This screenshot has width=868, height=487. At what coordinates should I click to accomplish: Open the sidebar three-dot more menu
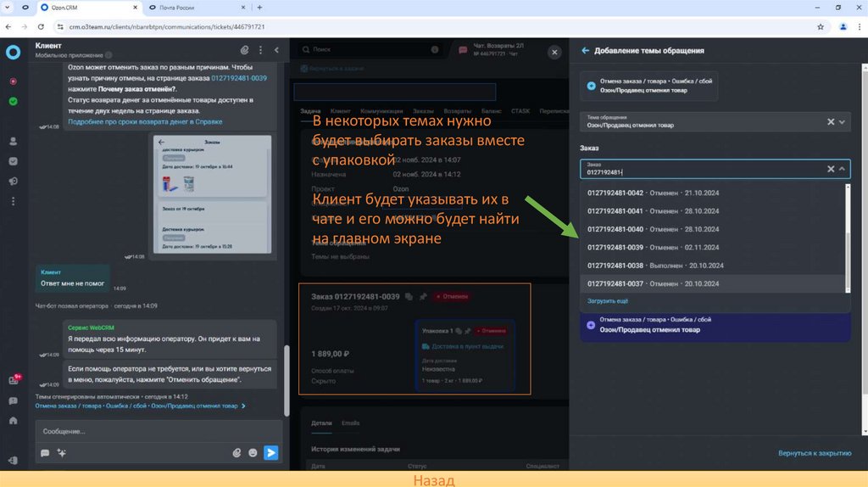pos(14,201)
